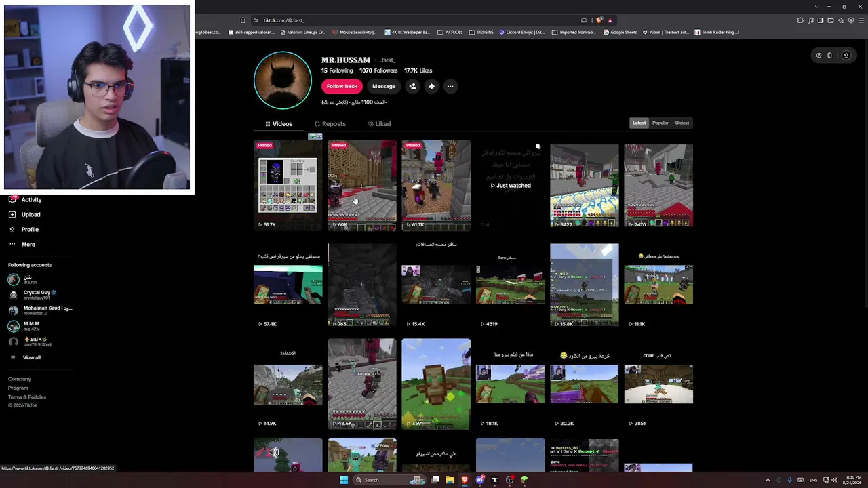The image size is (868, 488).
Task: Open the Windows Start menu
Action: coord(344,480)
